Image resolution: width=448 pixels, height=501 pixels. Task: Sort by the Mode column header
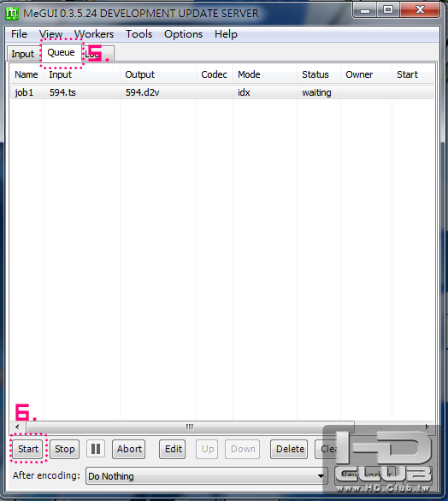pos(265,74)
